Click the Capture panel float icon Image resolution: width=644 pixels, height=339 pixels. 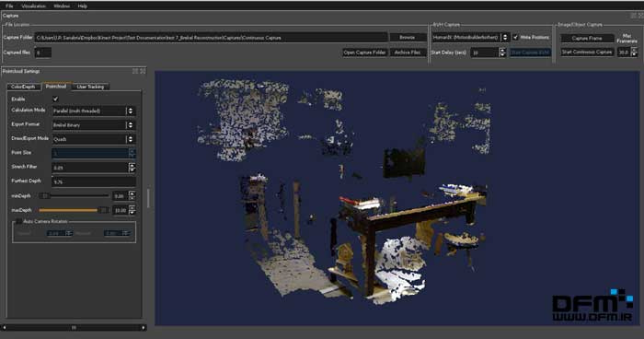(633, 16)
